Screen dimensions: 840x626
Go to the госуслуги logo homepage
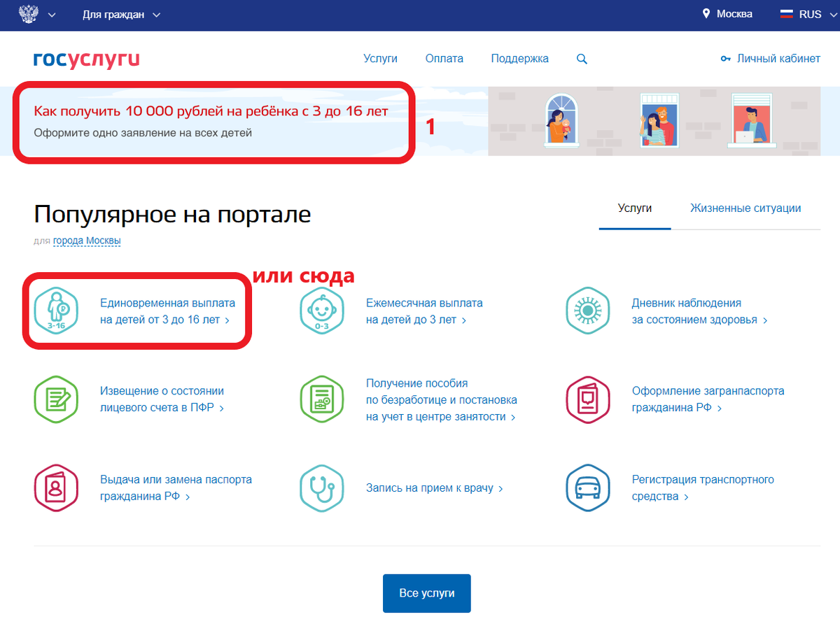tap(86, 59)
